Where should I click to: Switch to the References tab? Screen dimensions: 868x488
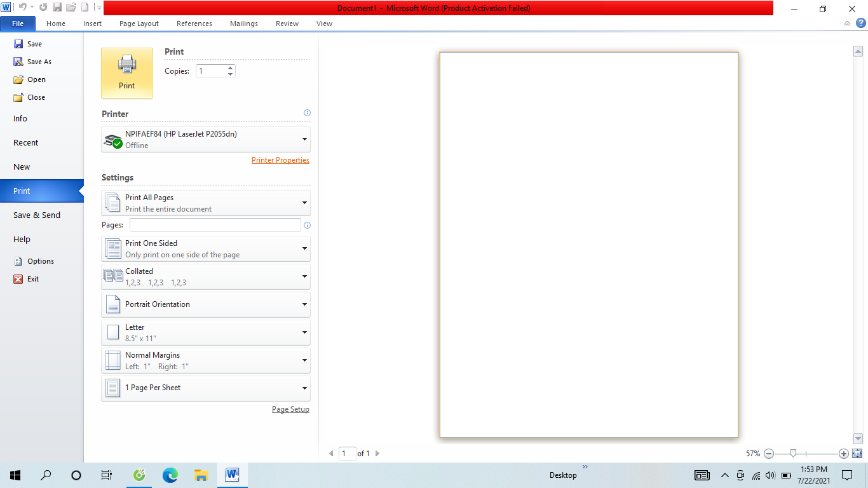click(x=194, y=24)
